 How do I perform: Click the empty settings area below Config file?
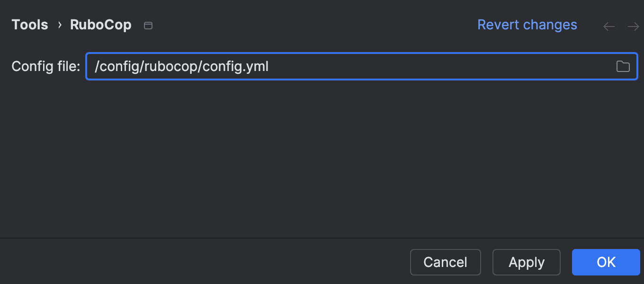click(x=322, y=156)
